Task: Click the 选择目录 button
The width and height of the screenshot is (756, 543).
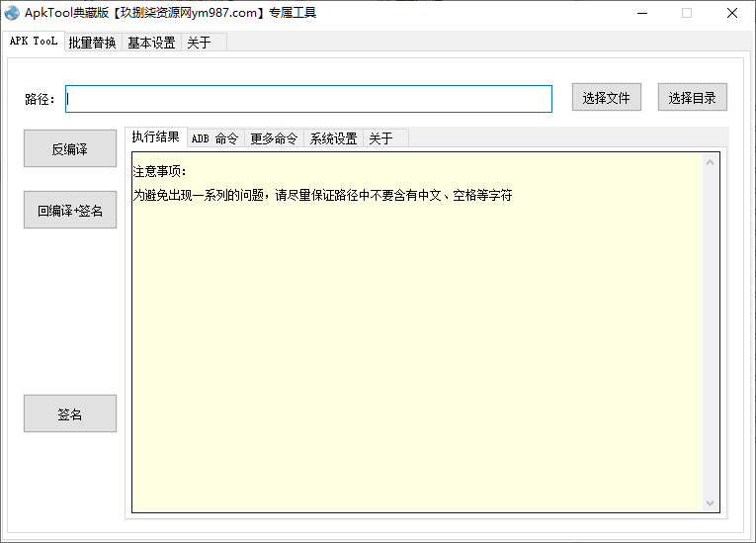Action: [x=693, y=98]
